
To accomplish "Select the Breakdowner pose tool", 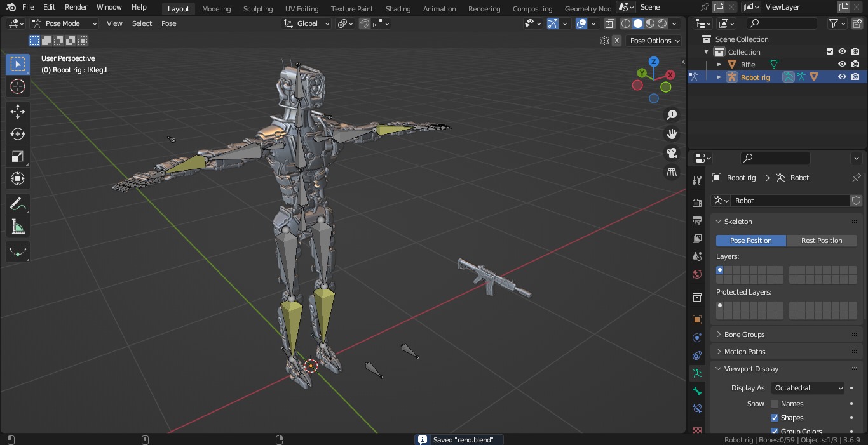I will click(x=18, y=251).
